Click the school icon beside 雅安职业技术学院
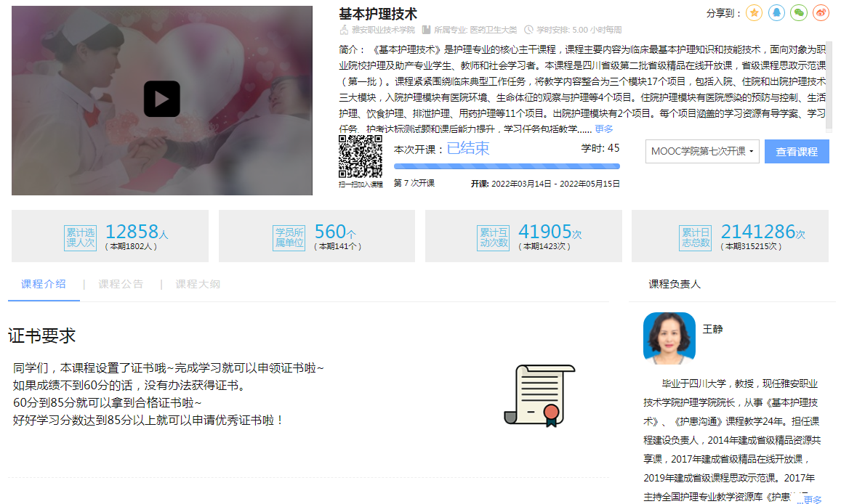Image resolution: width=841 pixels, height=504 pixels. click(x=345, y=30)
